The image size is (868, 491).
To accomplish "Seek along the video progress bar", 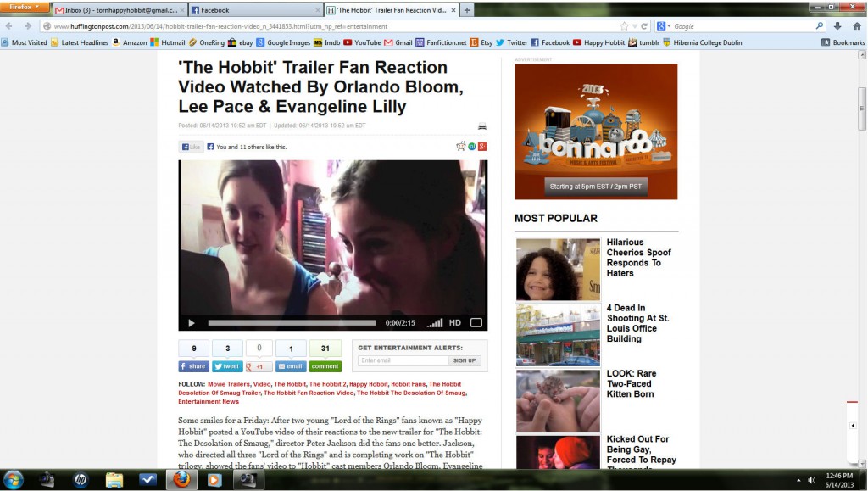I will 292,323.
